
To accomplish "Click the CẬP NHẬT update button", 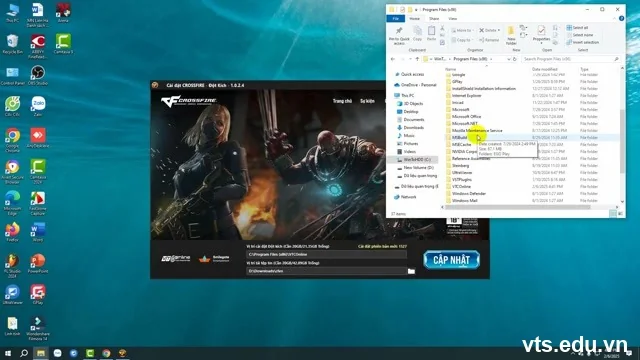I will (x=451, y=260).
